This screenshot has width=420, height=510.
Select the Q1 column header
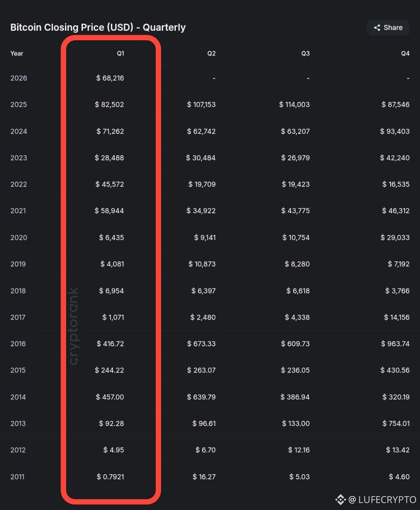(x=120, y=53)
